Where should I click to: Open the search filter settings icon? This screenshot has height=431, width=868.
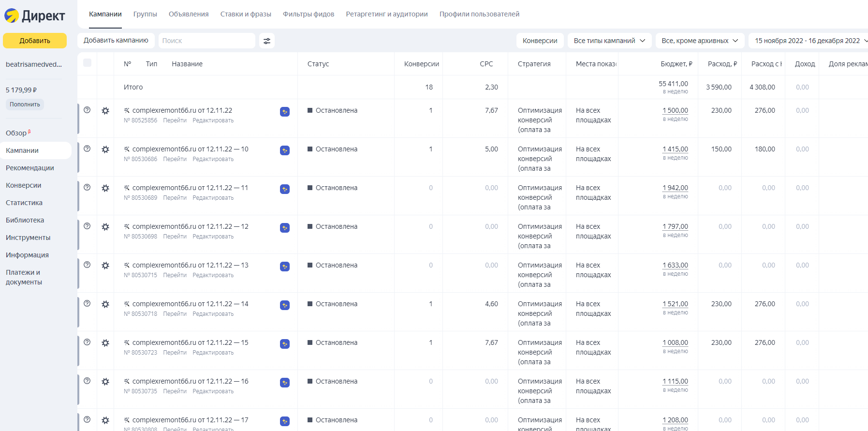point(267,41)
